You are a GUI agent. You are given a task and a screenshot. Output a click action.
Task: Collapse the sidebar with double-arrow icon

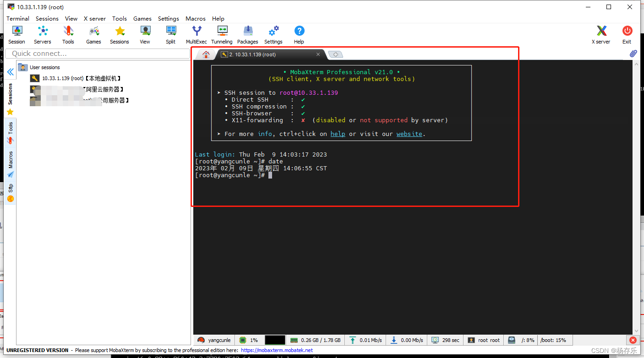[10, 72]
